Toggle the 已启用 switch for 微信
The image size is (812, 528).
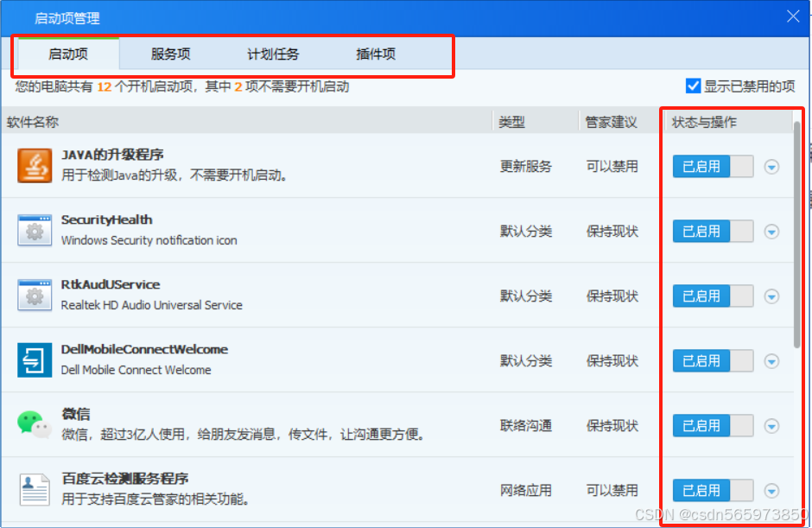(x=713, y=425)
